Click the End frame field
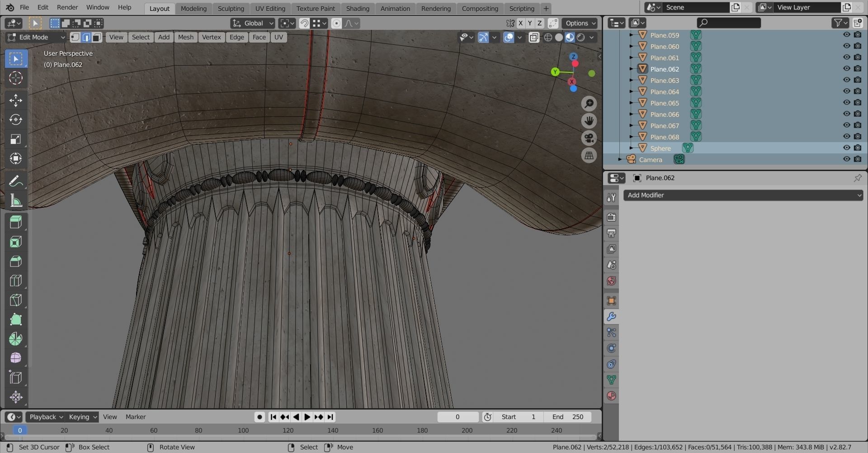This screenshot has width=868, height=453. 568,417
